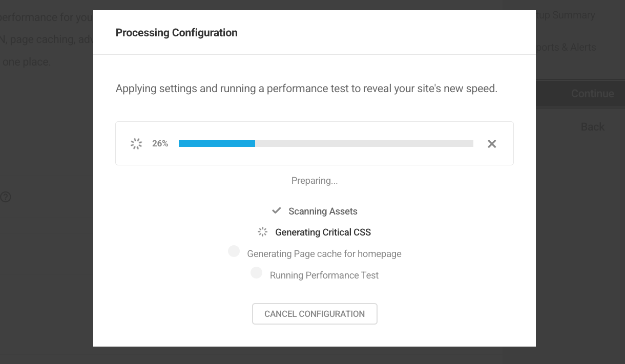Image resolution: width=625 pixels, height=364 pixels.
Task: Go Back using the Back button
Action: (x=593, y=127)
